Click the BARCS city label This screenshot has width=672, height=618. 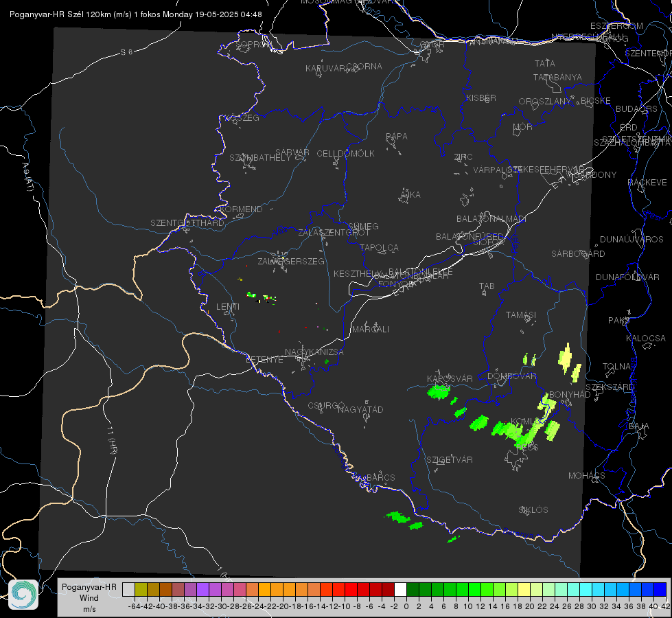point(380,477)
